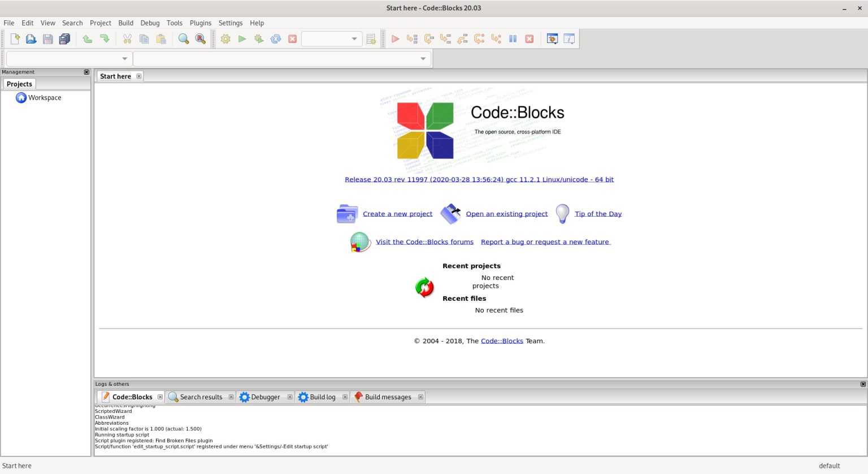Switch to the Build log tab
The height and width of the screenshot is (474, 868).
[x=322, y=397]
